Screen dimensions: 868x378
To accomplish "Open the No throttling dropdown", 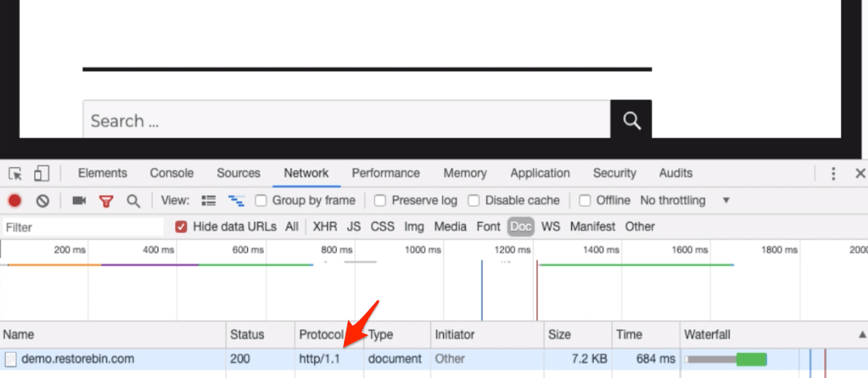I will point(686,201).
